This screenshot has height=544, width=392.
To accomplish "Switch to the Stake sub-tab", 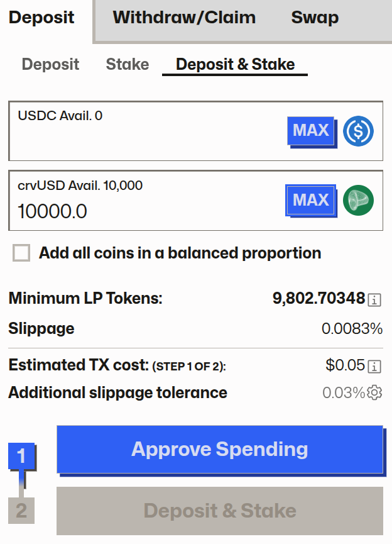I will coord(128,64).
